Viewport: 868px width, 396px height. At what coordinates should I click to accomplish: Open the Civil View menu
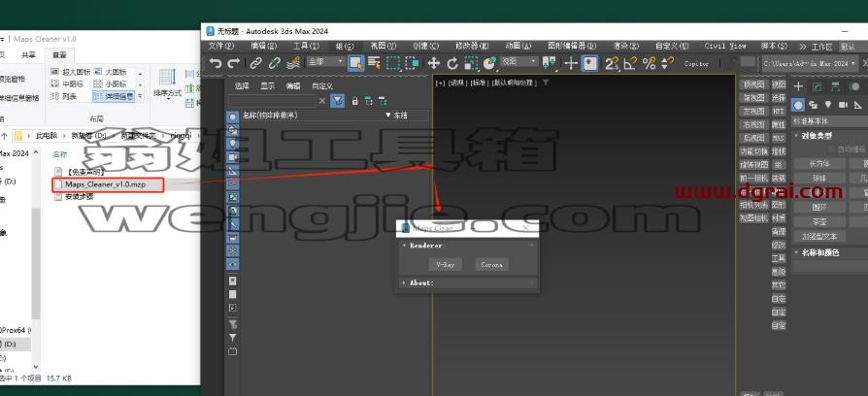[x=725, y=46]
